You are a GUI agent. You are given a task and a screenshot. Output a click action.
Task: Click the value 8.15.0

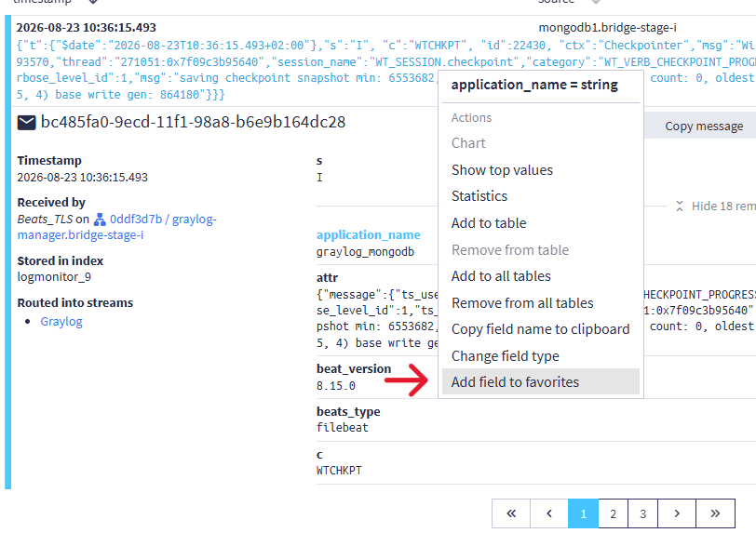coord(335,386)
